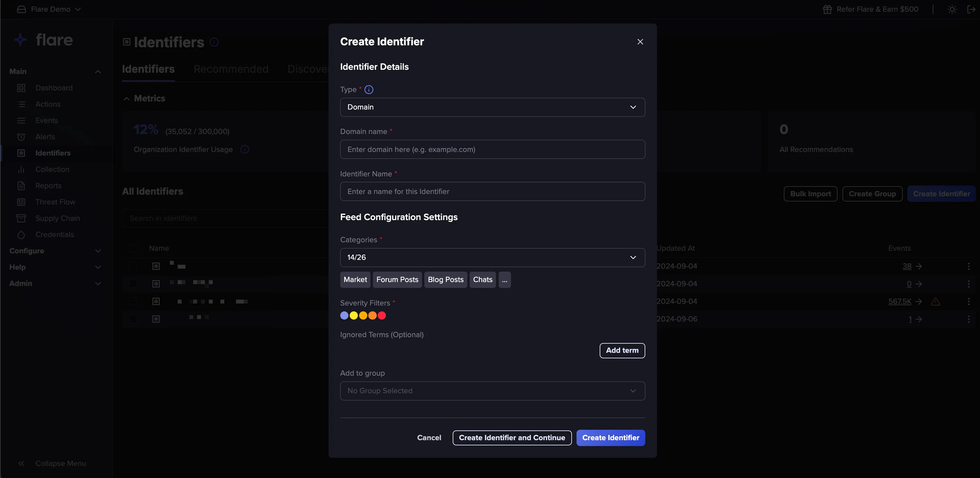Check the first identifier row checkbox

[133, 266]
